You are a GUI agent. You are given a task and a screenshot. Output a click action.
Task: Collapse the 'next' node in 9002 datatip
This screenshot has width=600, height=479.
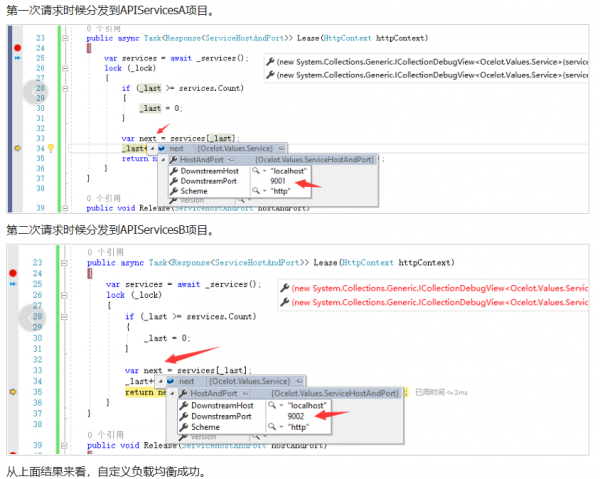[161, 381]
